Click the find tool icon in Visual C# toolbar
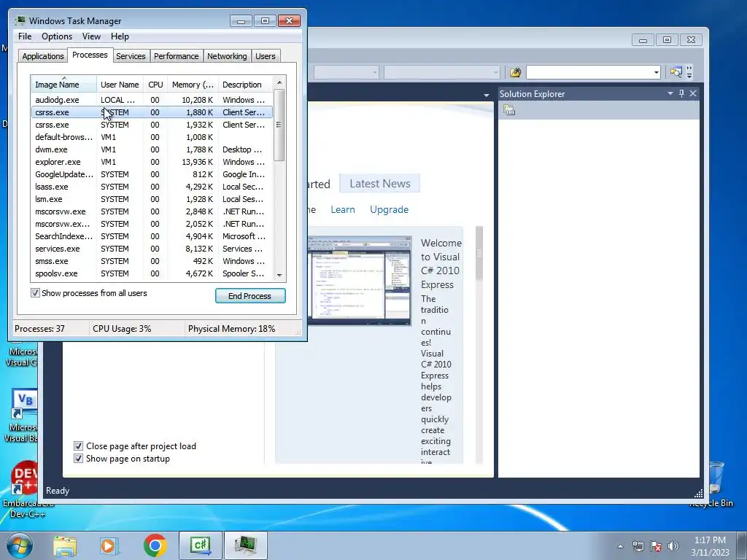 676,72
